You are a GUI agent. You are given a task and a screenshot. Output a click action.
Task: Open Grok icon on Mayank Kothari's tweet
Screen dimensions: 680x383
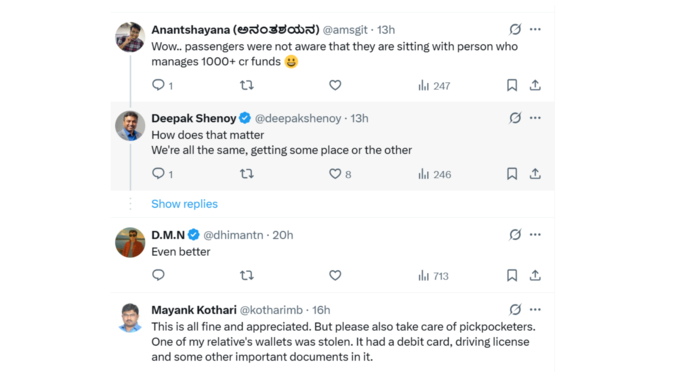[515, 310]
